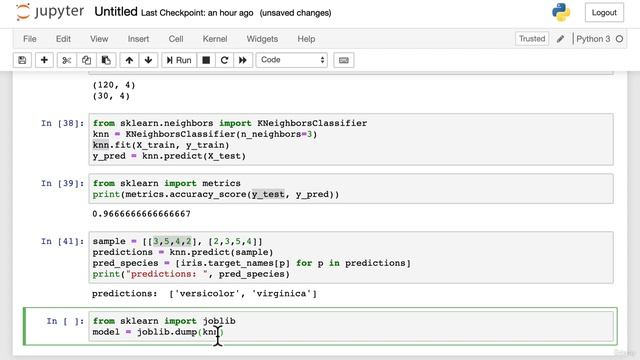The height and width of the screenshot is (360, 640).
Task: Click the Python logo icon
Action: [x=561, y=12]
